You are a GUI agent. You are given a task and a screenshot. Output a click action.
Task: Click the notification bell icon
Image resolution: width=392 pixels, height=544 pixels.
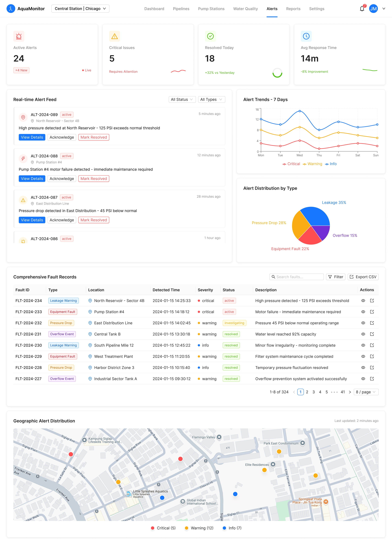tap(362, 9)
